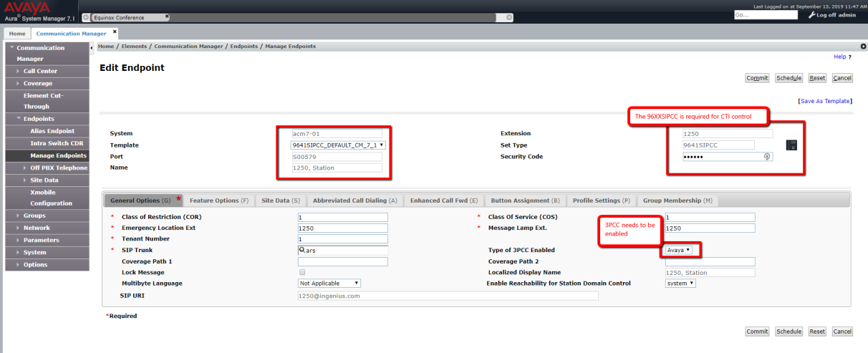Click the breadcrumb bar plus icon
This screenshot has width=868, height=353.
862,47
